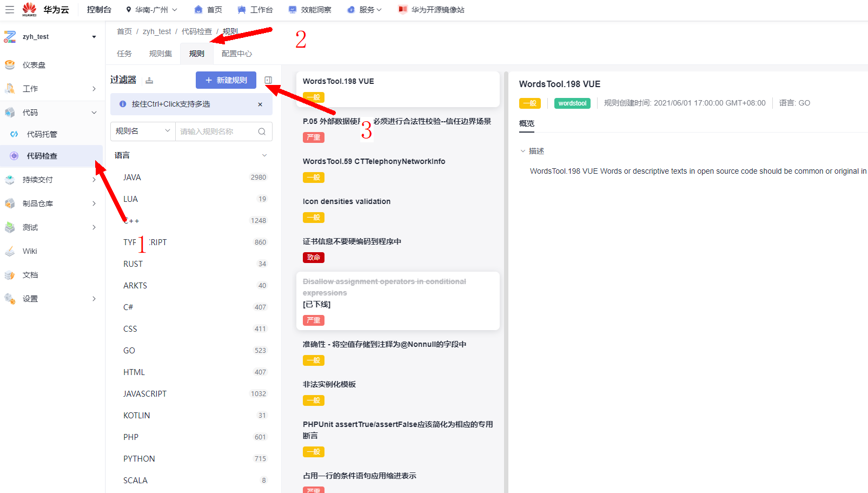Close the Ctrl+Click multi-select tip
Image resolution: width=868 pixels, height=493 pixels.
260,104
